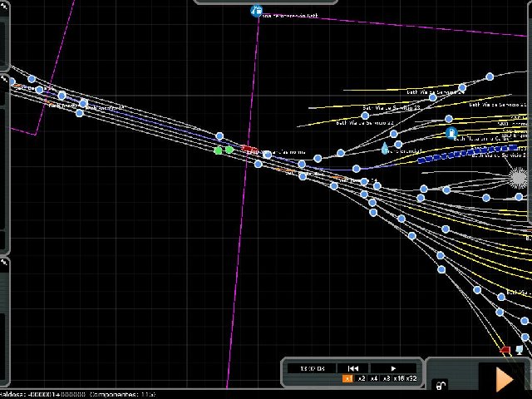Click the blue water drop icon
532x399 pixels.
coord(384,148)
